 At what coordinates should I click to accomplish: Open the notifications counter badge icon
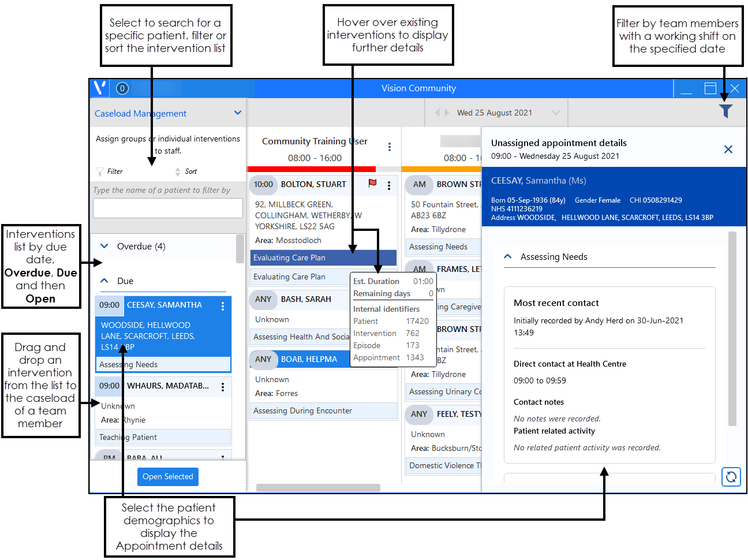tap(122, 88)
